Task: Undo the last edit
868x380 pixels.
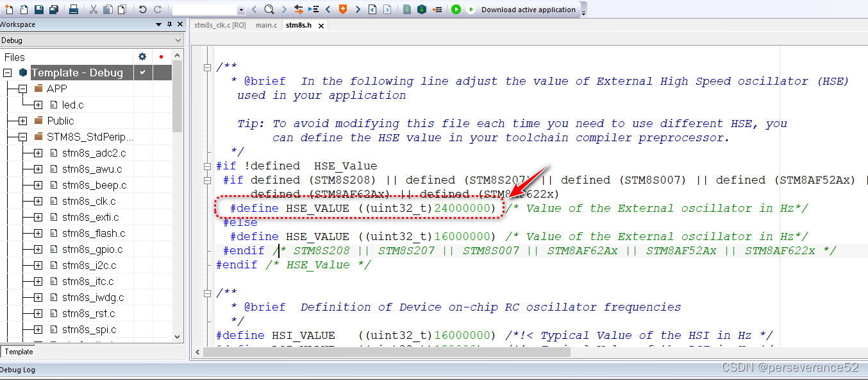Action: (142, 10)
